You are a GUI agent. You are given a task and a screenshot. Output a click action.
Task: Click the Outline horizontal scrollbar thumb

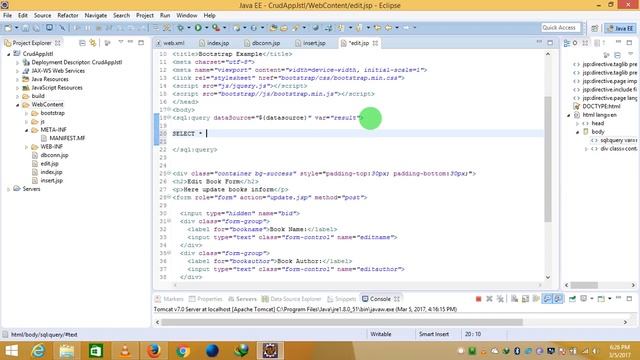click(584, 285)
